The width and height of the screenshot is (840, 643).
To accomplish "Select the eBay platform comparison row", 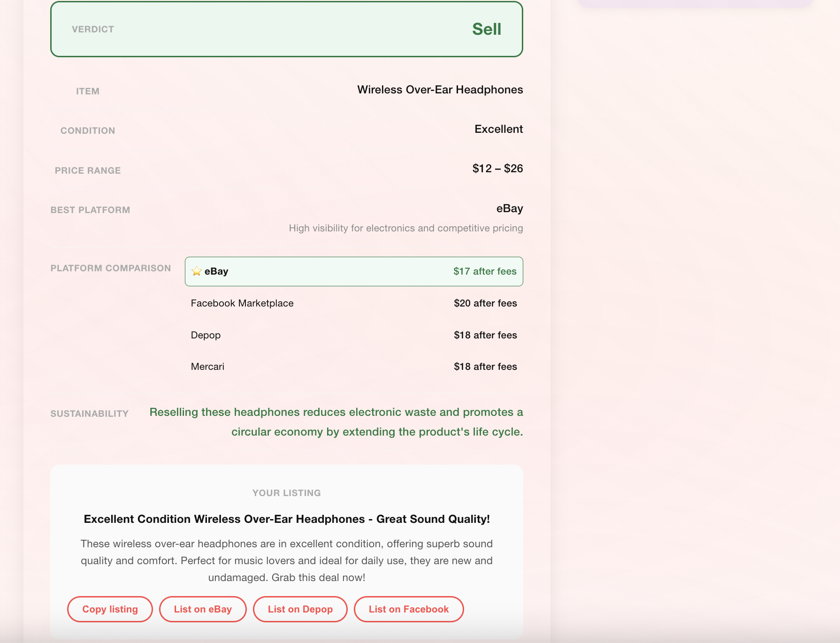I will 354,271.
